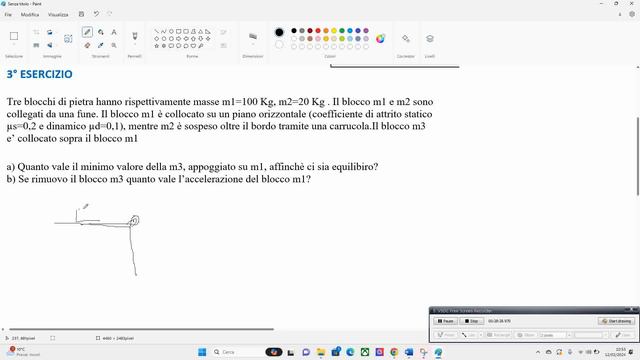
Task: Click the canvas vertical scrollbar
Action: click(x=638, y=156)
